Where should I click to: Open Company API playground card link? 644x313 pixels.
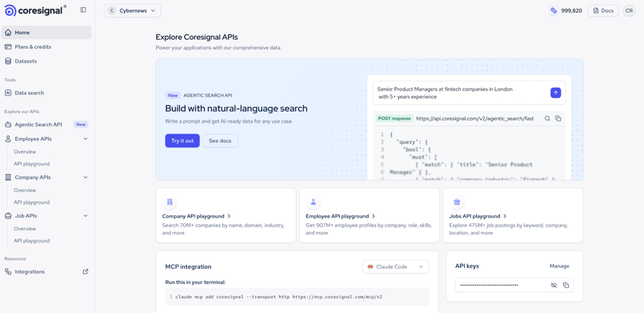pos(196,216)
